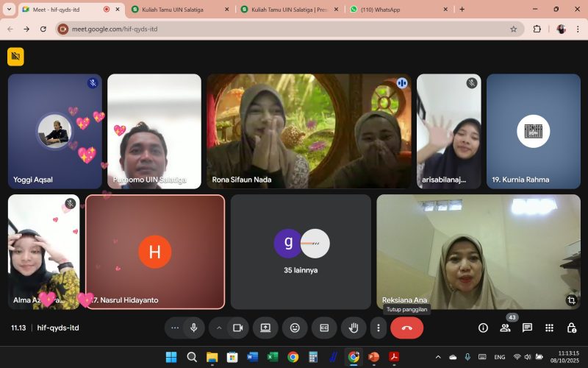The image size is (588, 368).
Task: Toggle the camera on or off
Action: (x=237, y=328)
